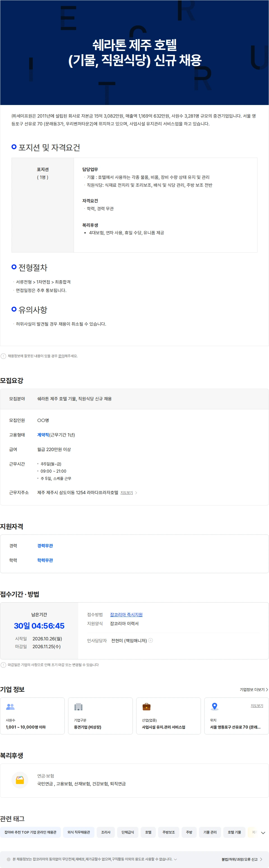Open 지도보기 next to 근무지주소
The width and height of the screenshot is (269, 868).
tap(127, 493)
